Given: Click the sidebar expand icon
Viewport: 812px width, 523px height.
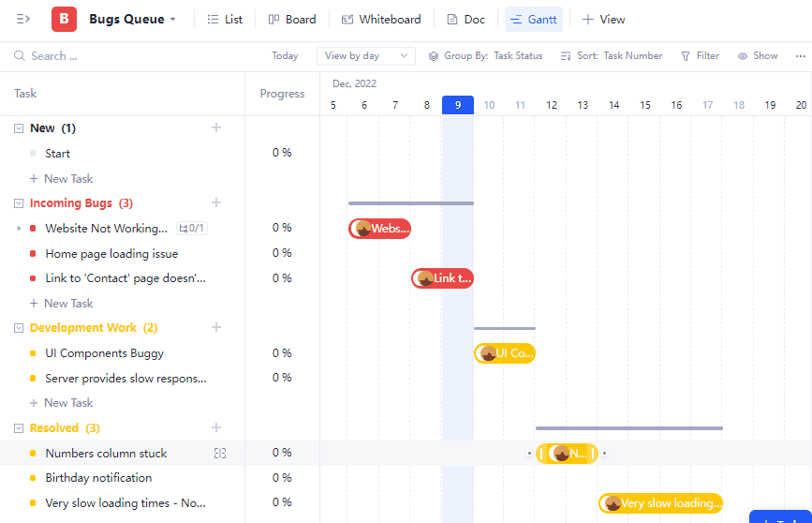Looking at the screenshot, I should pos(23,19).
